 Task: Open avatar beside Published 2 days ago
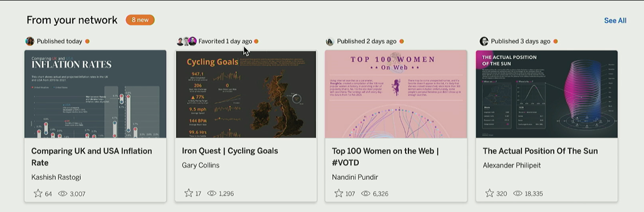330,41
